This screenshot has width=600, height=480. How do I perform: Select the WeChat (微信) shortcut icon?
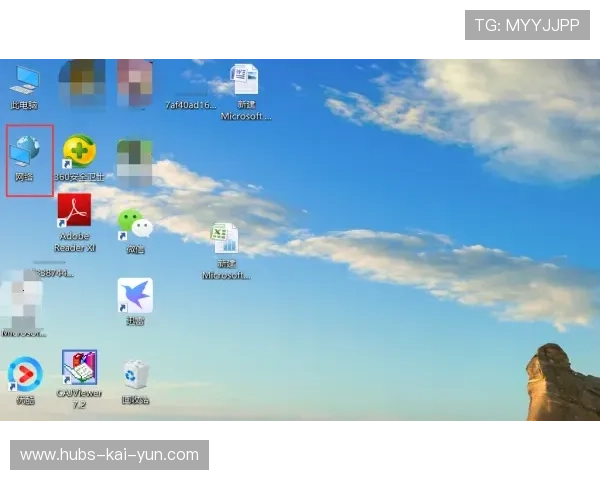coord(134,223)
